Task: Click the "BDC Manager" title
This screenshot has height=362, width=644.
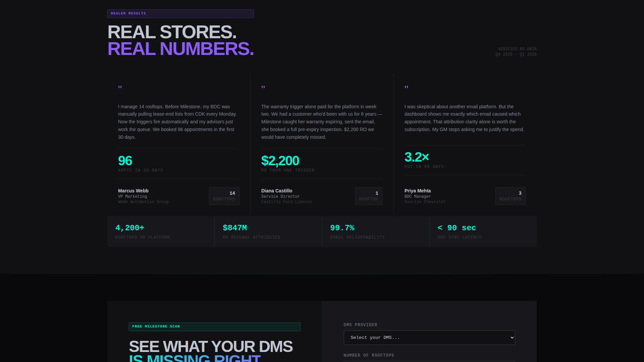Action: tap(418, 197)
